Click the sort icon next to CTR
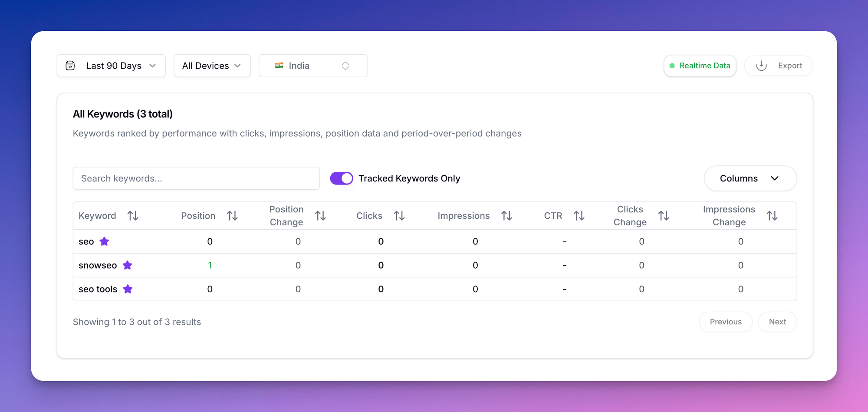This screenshot has height=412, width=868. pyautogui.click(x=579, y=215)
